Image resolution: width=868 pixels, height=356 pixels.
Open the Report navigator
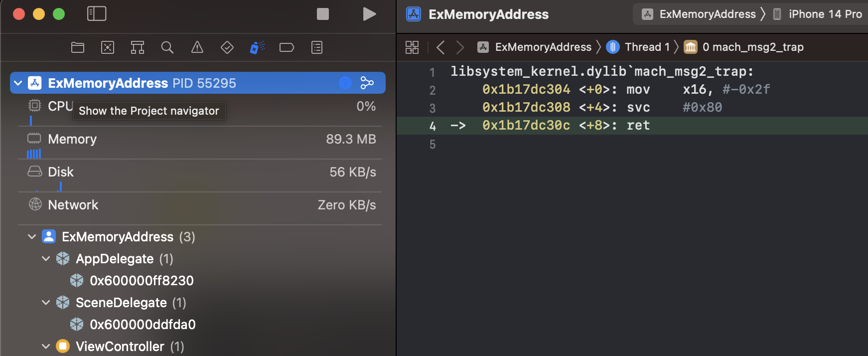coord(317,47)
